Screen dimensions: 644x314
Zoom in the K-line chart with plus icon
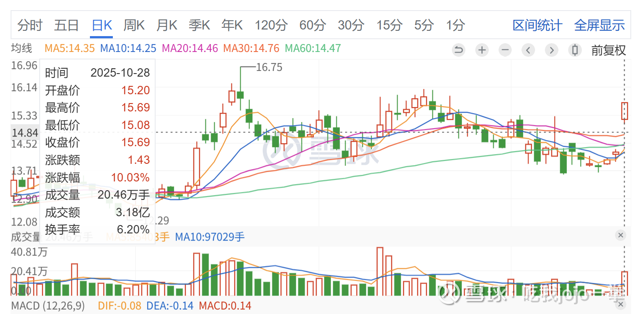click(482, 50)
